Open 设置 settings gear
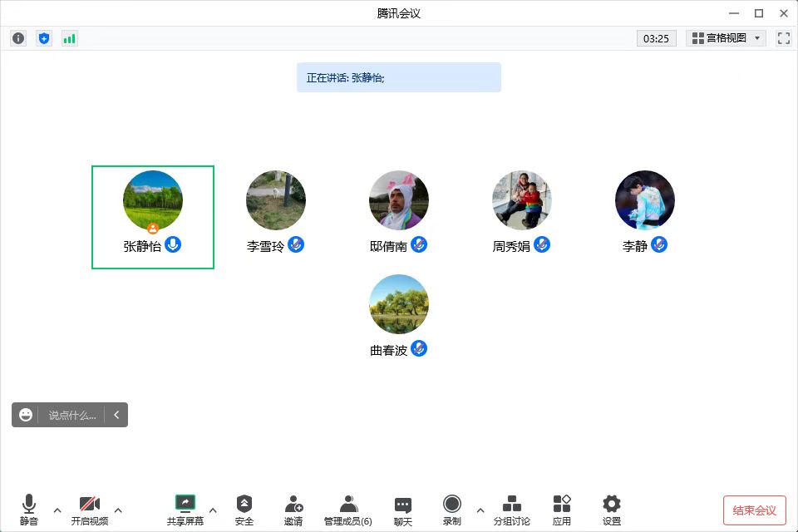The width and height of the screenshot is (798, 532). coord(612,510)
